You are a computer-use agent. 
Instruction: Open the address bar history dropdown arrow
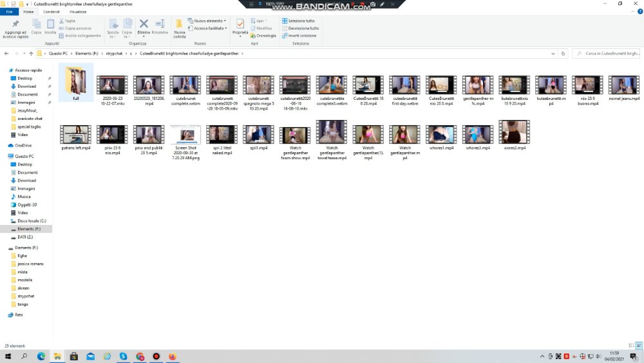553,54
